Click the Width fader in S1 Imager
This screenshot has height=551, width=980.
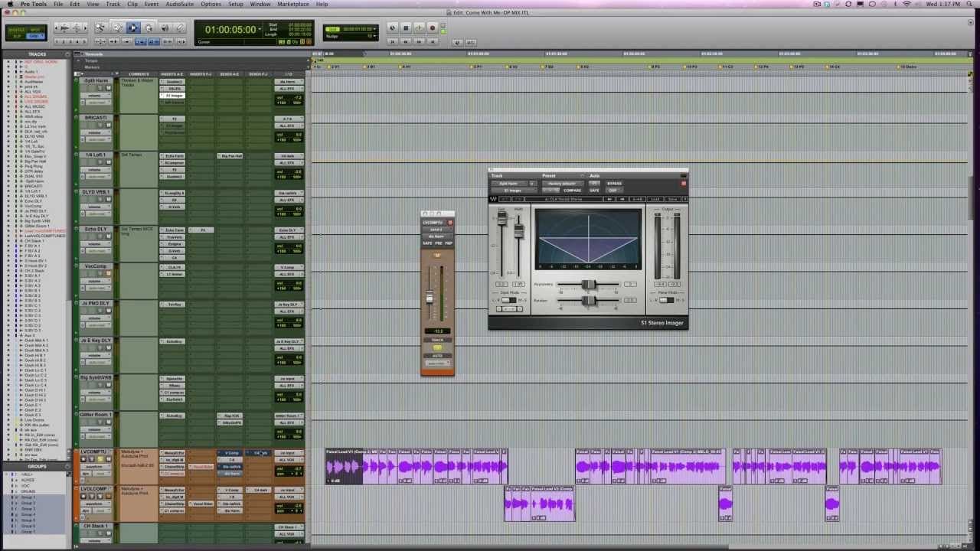pos(519,231)
